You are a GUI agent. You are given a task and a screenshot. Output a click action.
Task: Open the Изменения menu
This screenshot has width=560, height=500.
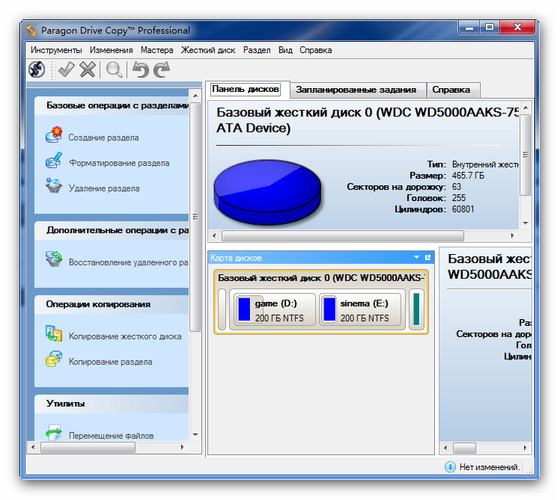click(x=111, y=50)
